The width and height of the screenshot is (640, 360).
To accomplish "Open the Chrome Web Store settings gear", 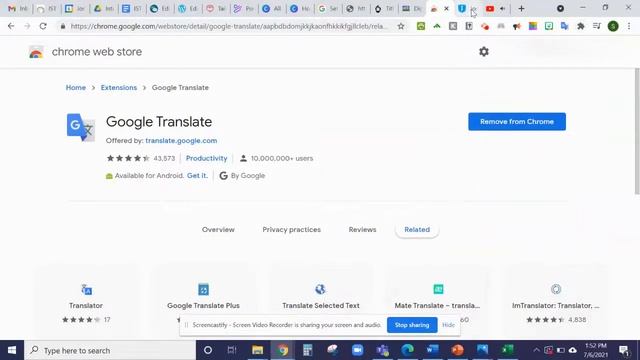I will (484, 52).
